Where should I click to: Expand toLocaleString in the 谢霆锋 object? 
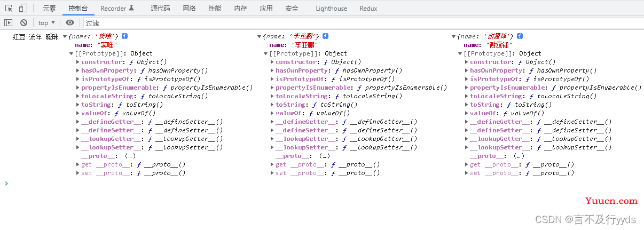click(x=467, y=96)
